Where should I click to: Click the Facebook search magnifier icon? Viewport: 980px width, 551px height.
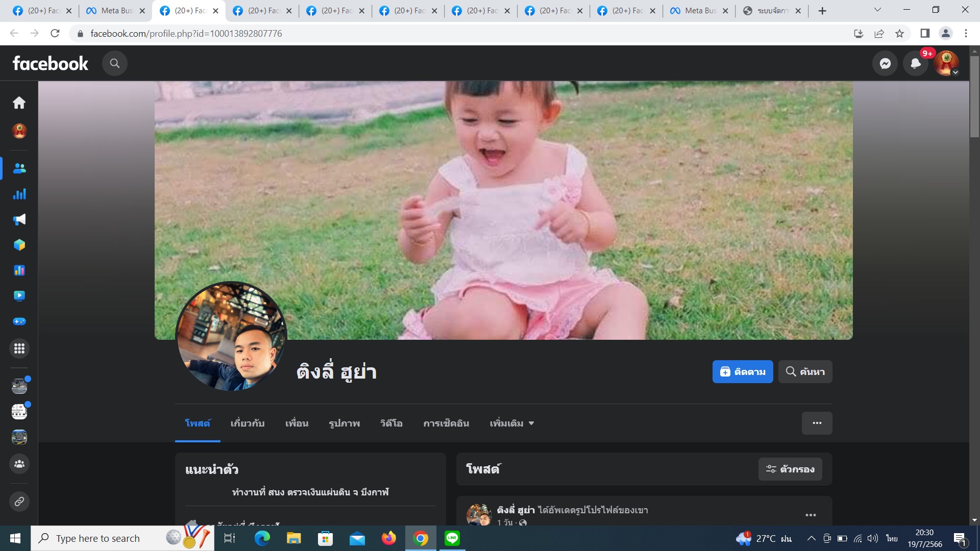point(115,63)
